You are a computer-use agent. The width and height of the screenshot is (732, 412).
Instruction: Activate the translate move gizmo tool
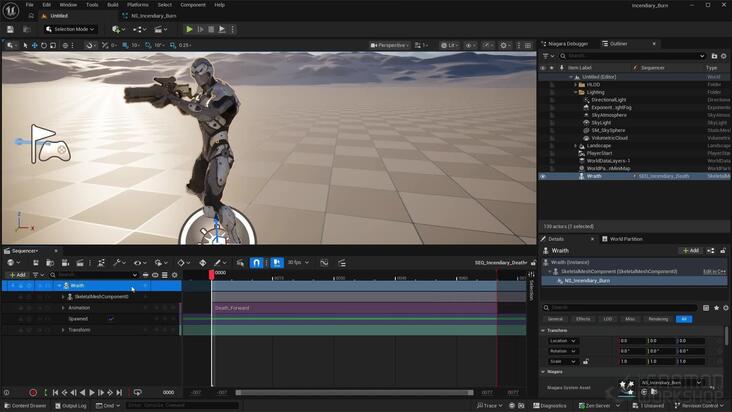pyautogui.click(x=34, y=45)
